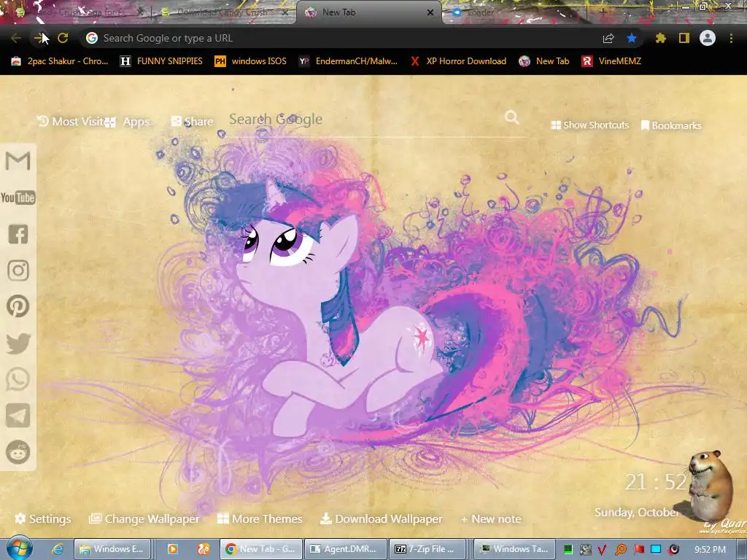Click the 21 : 52 clock display
This screenshot has height=560, width=747.
pyautogui.click(x=656, y=482)
